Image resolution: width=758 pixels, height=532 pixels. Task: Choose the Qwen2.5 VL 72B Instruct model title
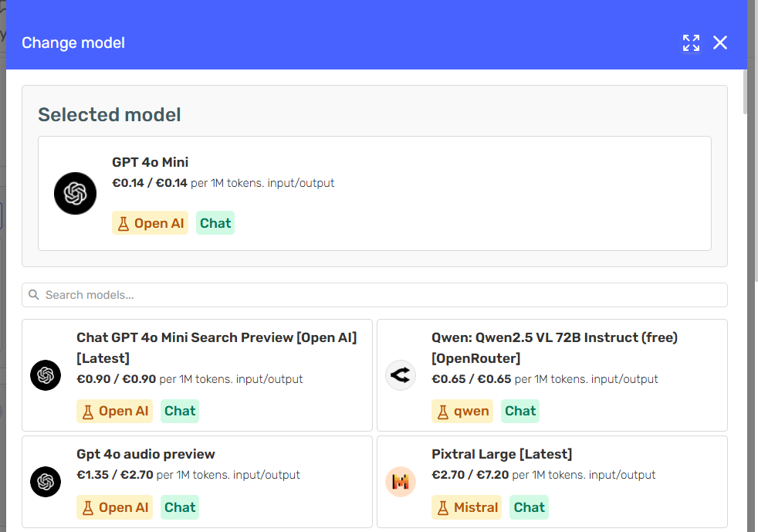(554, 347)
